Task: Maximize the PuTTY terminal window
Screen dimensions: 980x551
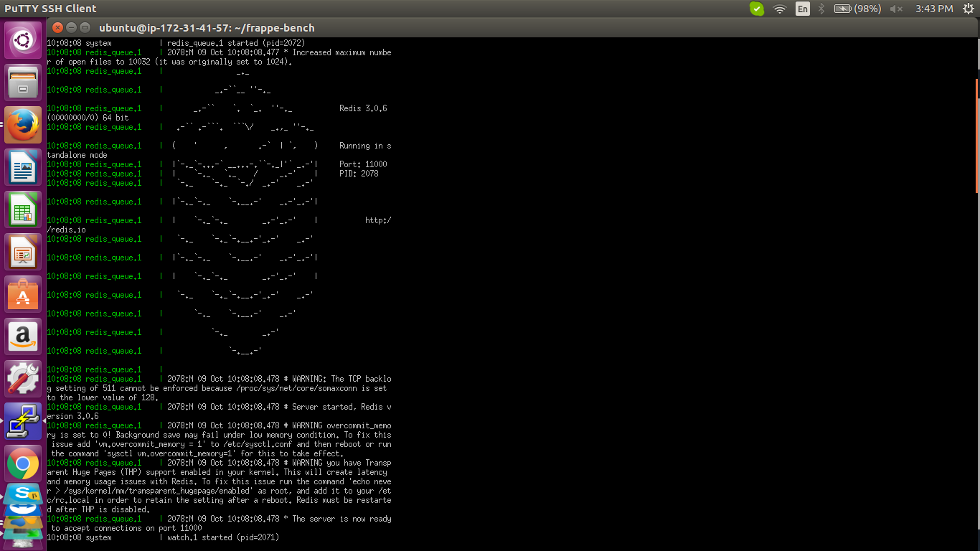Action: pos(85,27)
